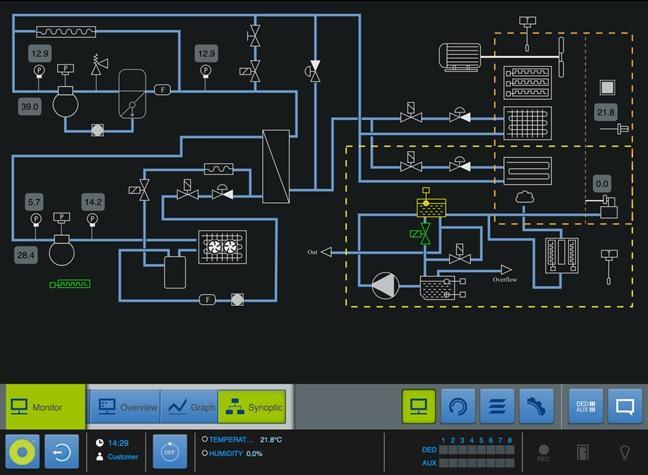Click the green disc icon at bottom left
The height and width of the screenshot is (475, 648).
click(22, 451)
